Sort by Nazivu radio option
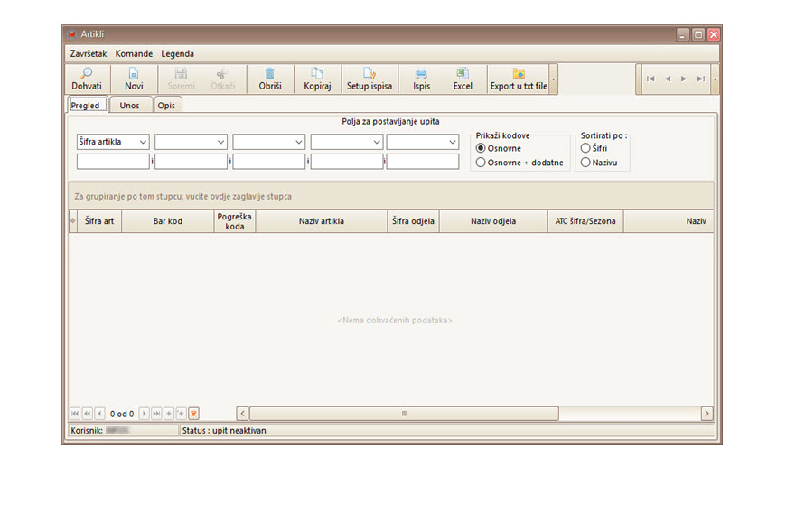 599,163
